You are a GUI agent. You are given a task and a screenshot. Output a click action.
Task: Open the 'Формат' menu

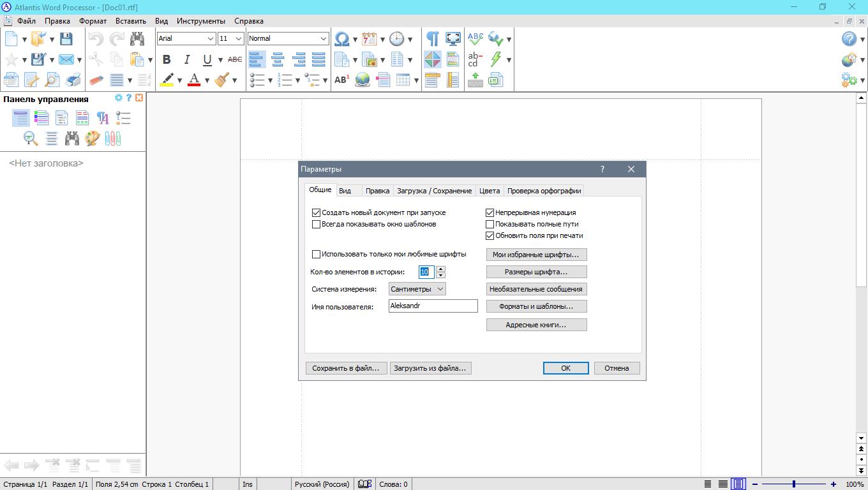pyautogui.click(x=93, y=21)
